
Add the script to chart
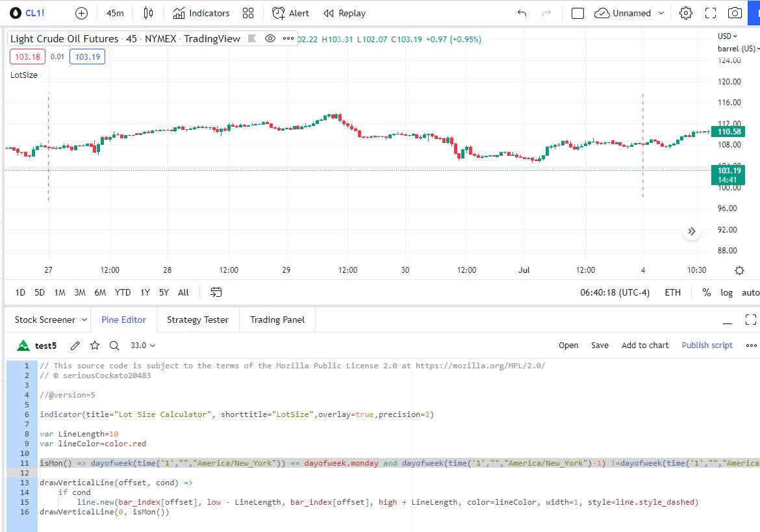tap(644, 346)
